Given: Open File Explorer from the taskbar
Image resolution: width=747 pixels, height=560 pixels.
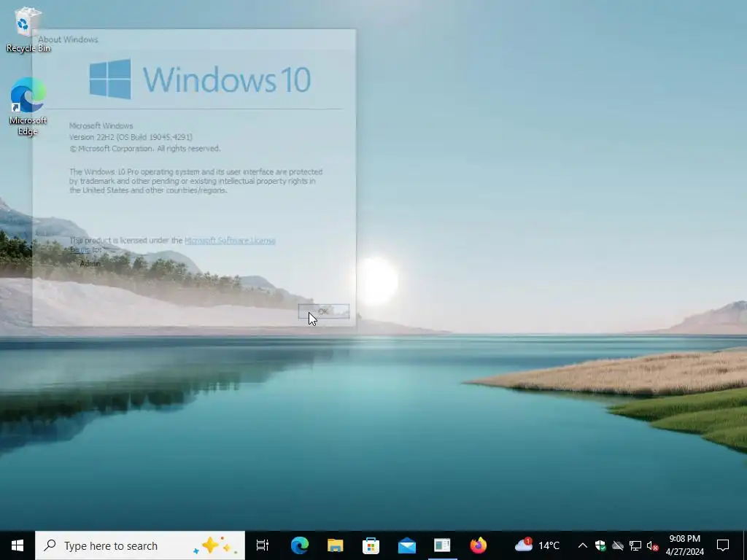Looking at the screenshot, I should pos(336,545).
